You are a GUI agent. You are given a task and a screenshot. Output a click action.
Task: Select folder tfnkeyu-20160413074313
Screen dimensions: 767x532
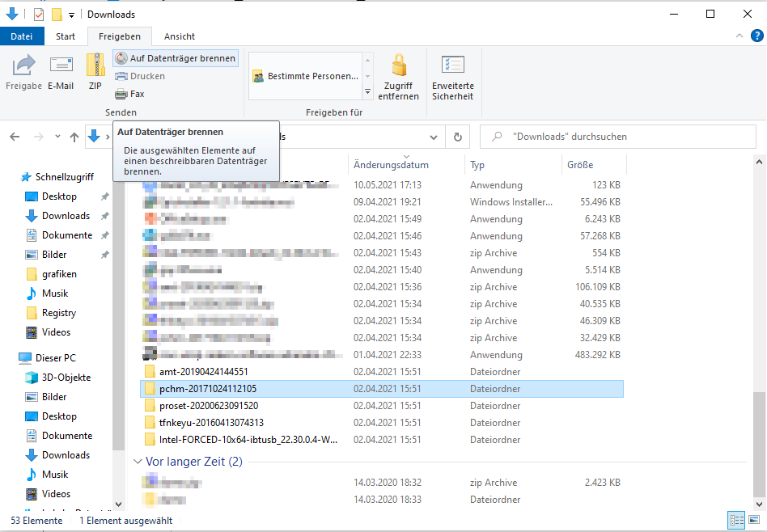coord(382,423)
